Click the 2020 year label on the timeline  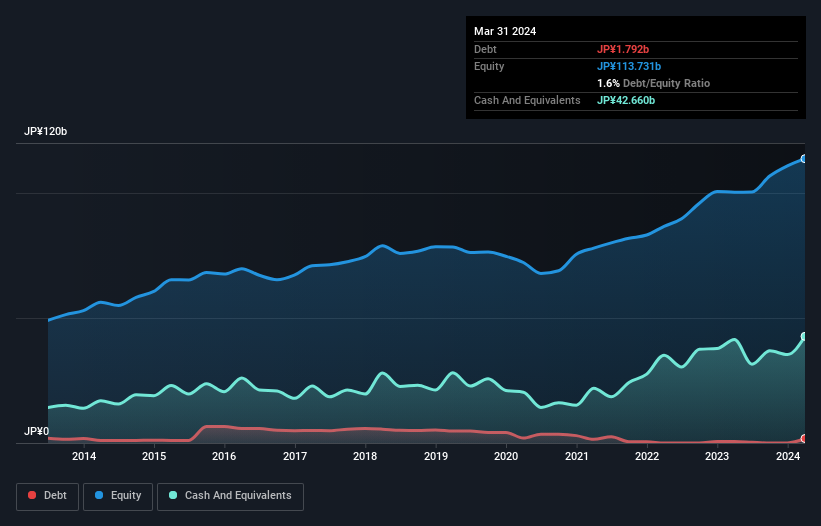pyautogui.click(x=506, y=457)
